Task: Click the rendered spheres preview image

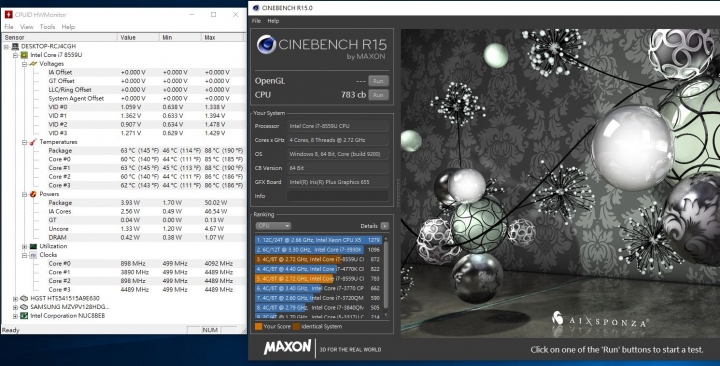Action: point(560,184)
